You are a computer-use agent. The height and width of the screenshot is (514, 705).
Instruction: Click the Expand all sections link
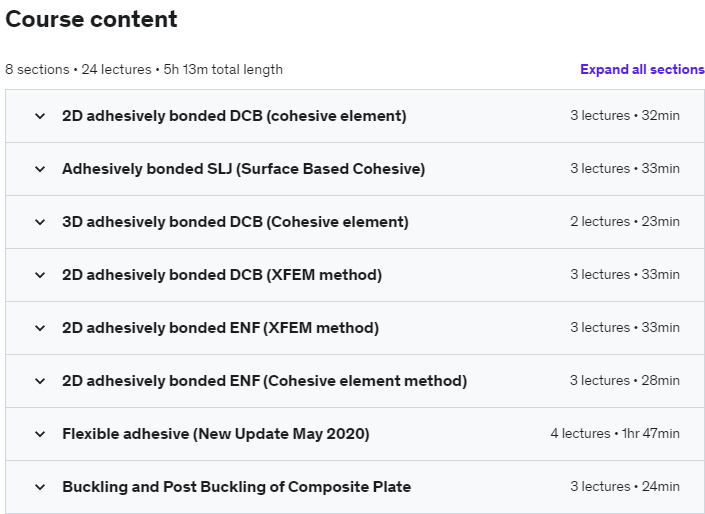coord(642,69)
